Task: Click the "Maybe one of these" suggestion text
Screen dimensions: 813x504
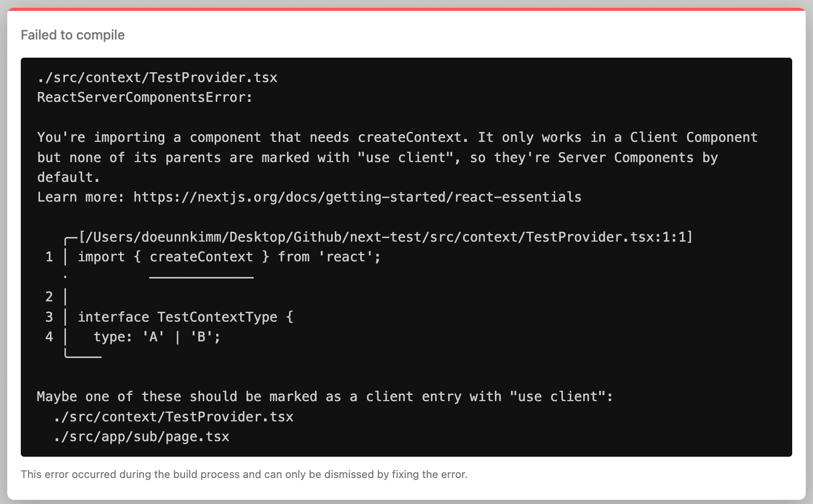Action: (x=325, y=396)
